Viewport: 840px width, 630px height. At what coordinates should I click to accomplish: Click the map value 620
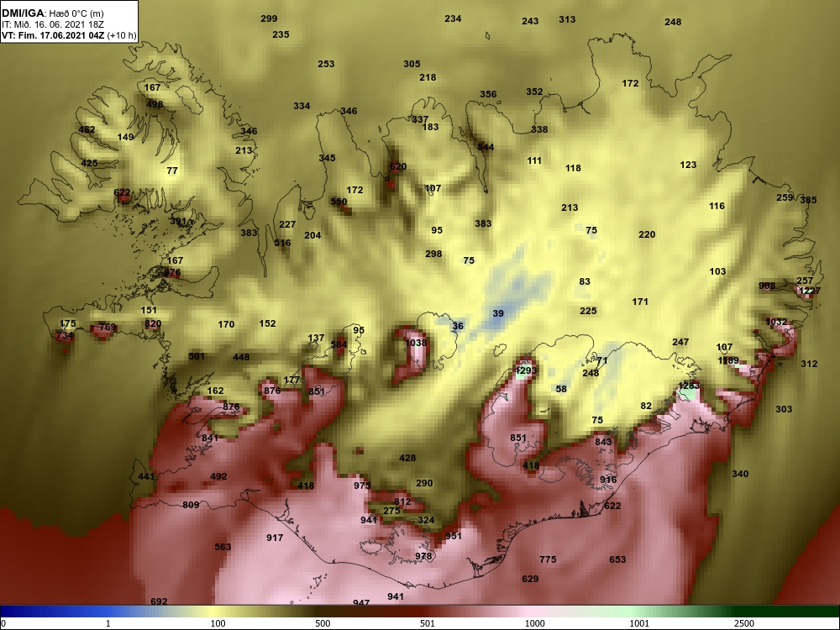coord(398,166)
